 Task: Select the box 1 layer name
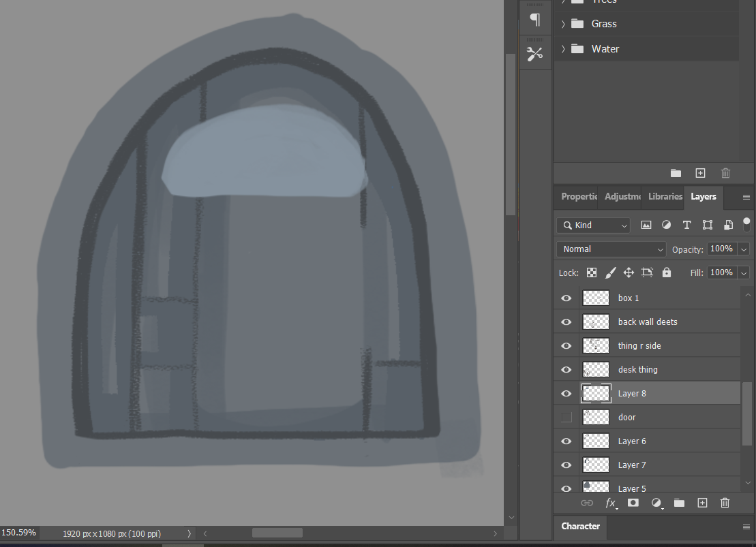[x=629, y=298]
